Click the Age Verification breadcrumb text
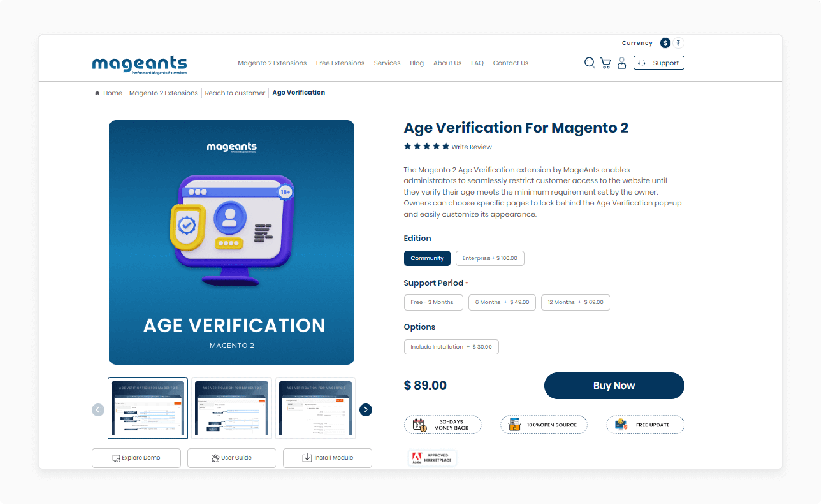 (298, 92)
